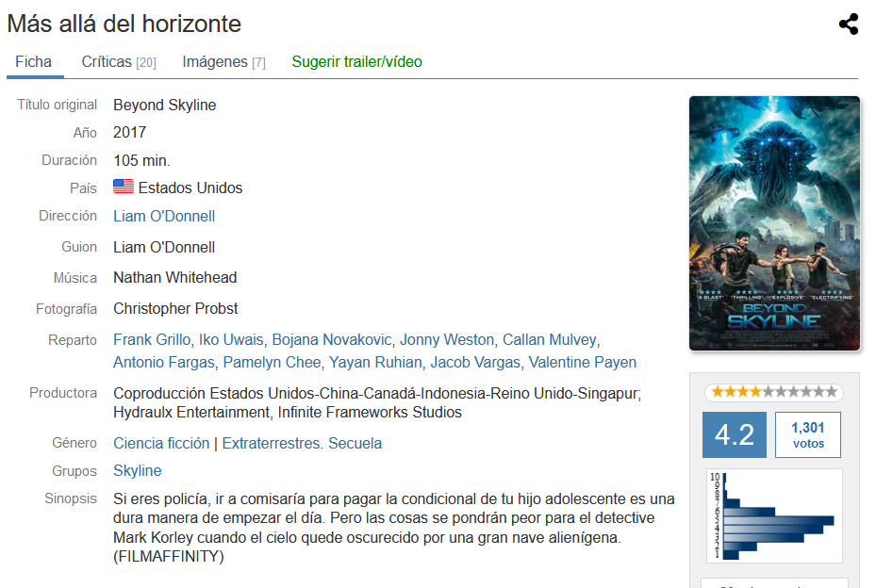The width and height of the screenshot is (876, 588).
Task: Click the votes distribution histogram
Action: pos(774,516)
